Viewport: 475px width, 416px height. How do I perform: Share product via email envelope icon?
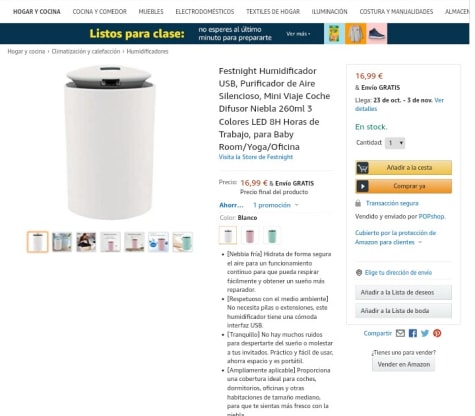pos(400,333)
